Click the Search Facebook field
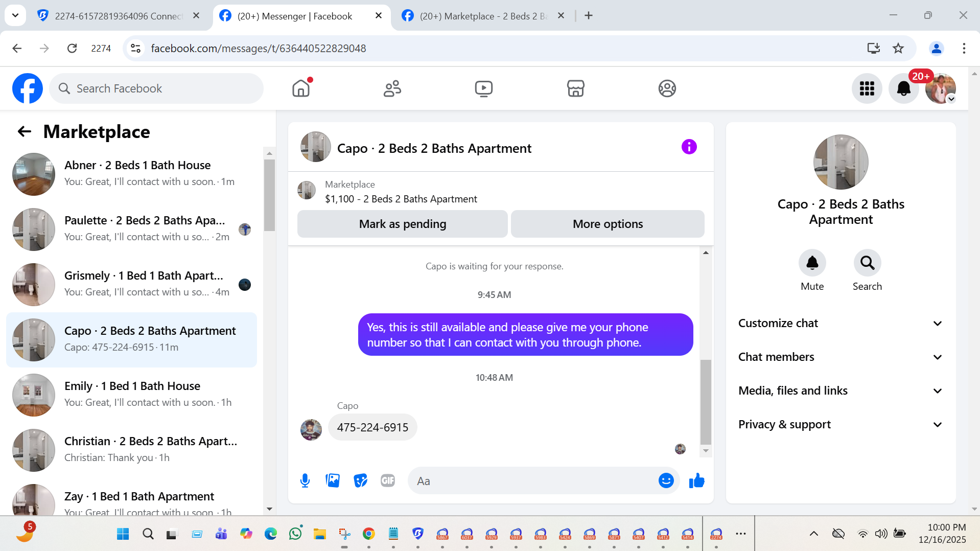Image resolution: width=980 pixels, height=551 pixels. tap(156, 88)
